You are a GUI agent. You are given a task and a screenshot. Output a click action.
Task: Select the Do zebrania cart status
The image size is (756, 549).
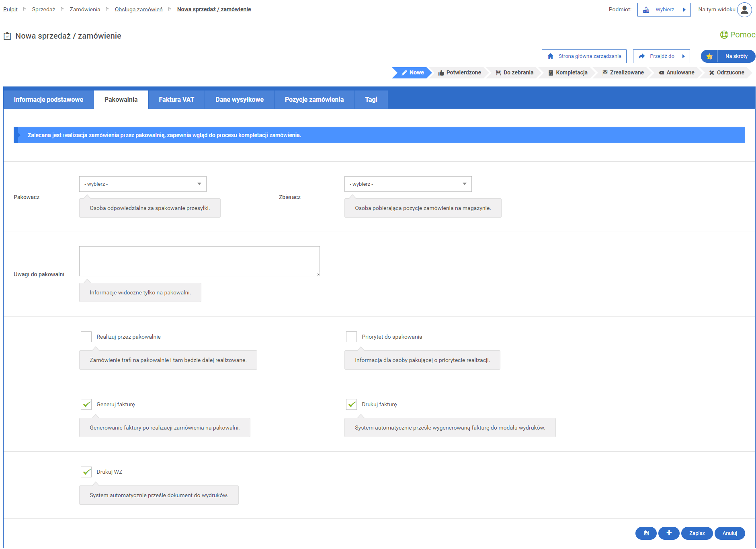(x=514, y=73)
